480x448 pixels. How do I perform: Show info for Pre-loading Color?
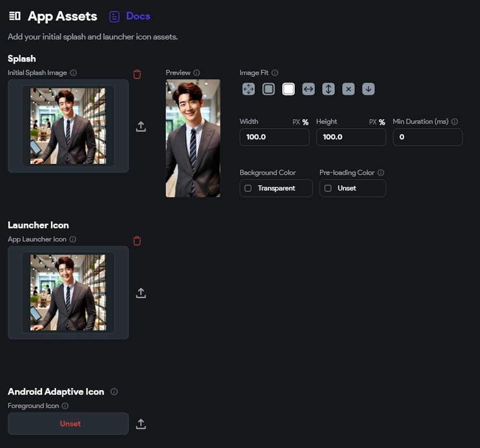pos(381,173)
